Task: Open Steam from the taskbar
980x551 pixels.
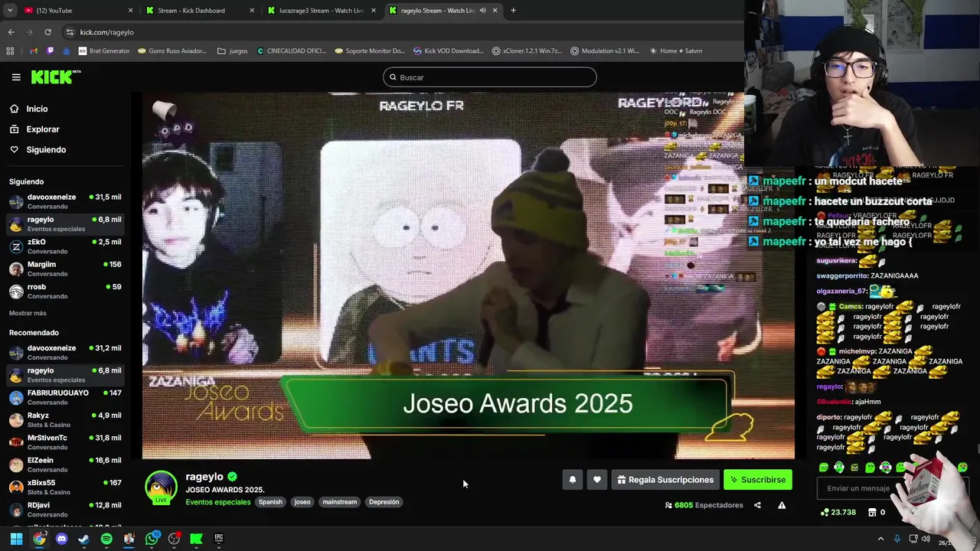Action: coord(84,539)
